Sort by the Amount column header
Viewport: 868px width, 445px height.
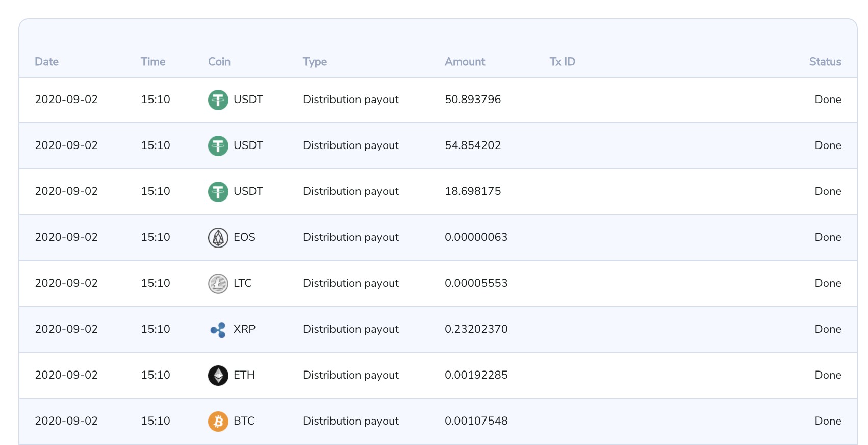click(x=465, y=62)
